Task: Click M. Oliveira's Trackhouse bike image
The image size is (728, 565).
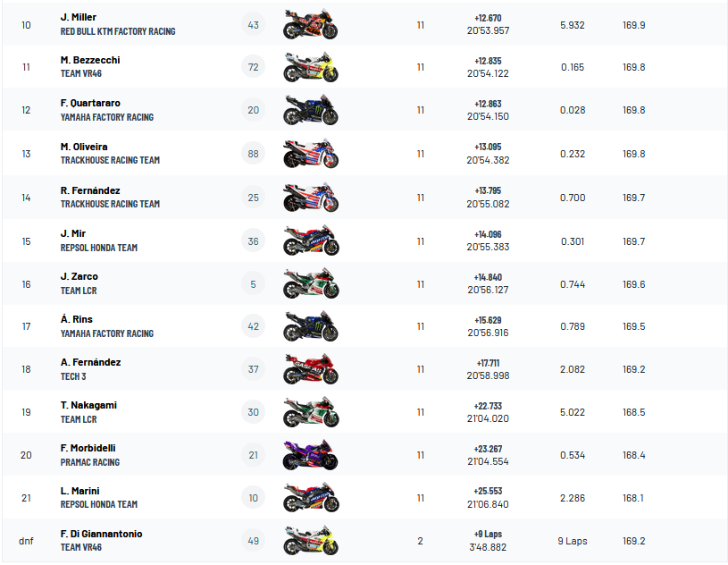Action: (310, 154)
